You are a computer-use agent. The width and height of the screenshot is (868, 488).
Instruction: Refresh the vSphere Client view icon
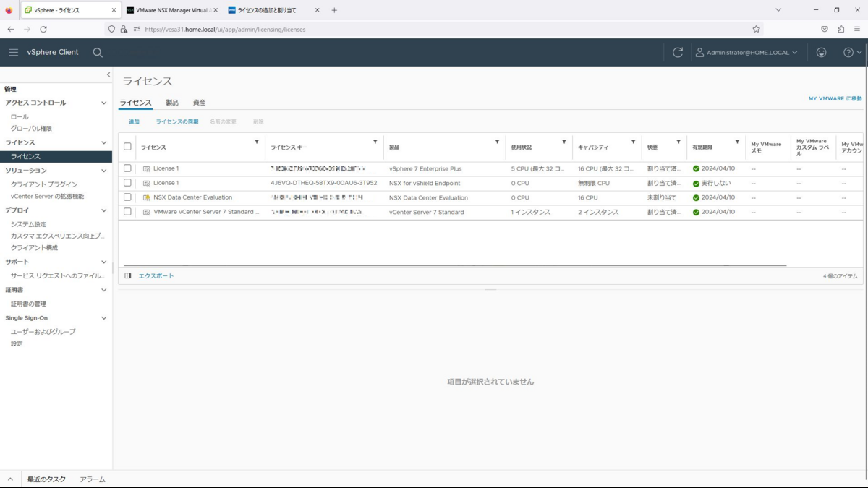[x=678, y=52]
